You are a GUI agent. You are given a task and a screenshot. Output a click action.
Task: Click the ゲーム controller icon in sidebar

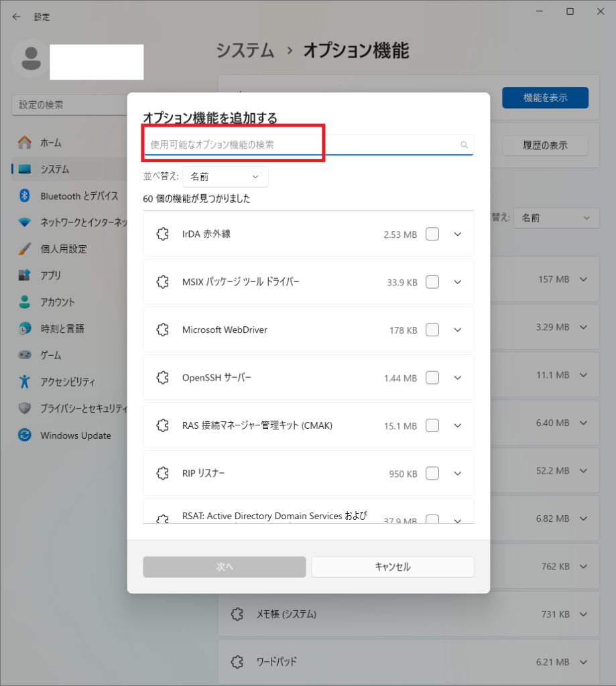point(25,355)
